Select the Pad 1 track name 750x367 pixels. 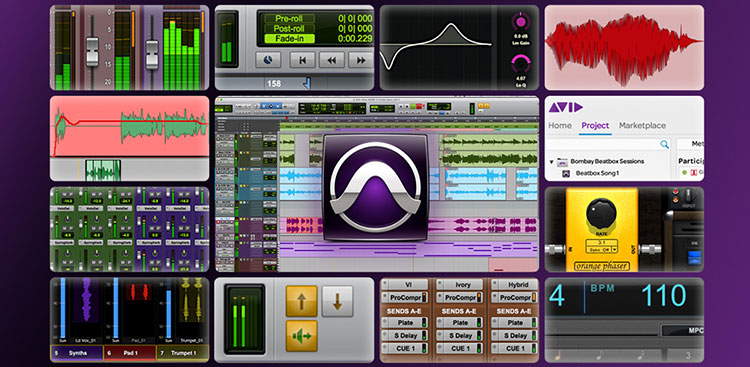(x=130, y=353)
